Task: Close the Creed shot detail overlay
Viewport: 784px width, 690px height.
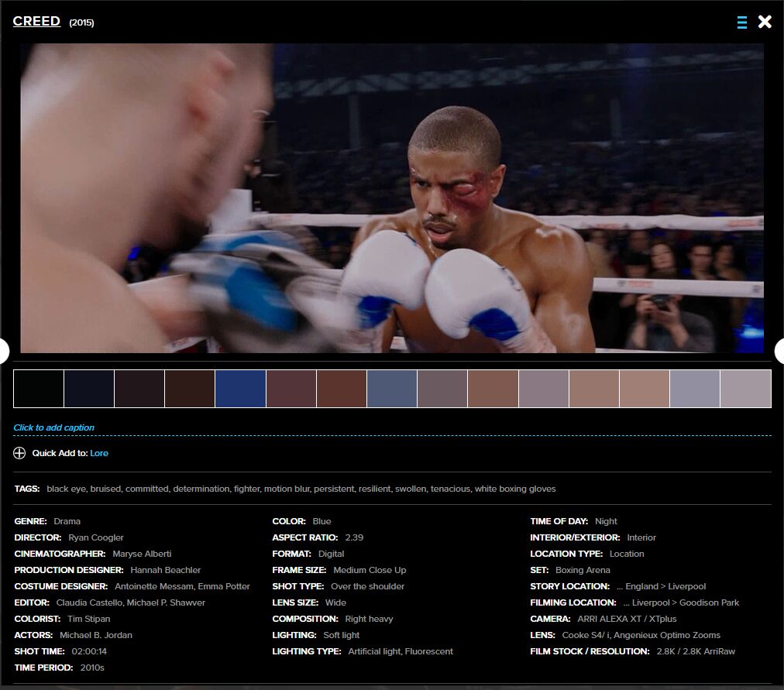Action: coord(765,22)
